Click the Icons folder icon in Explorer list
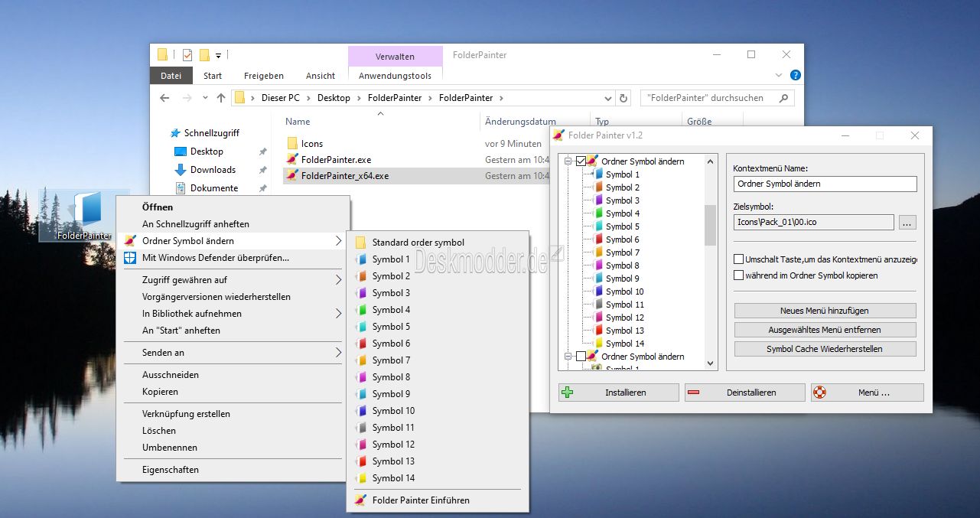Image resolution: width=980 pixels, height=518 pixels. [x=292, y=143]
